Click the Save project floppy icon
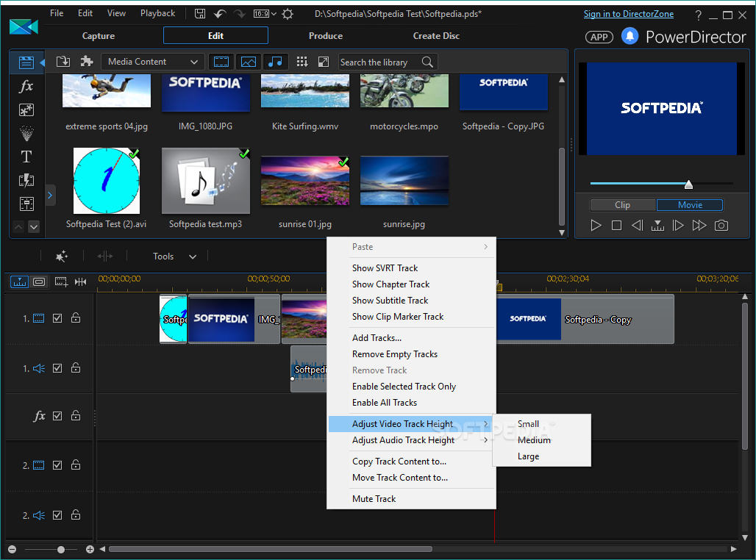756x560 pixels. point(199,13)
